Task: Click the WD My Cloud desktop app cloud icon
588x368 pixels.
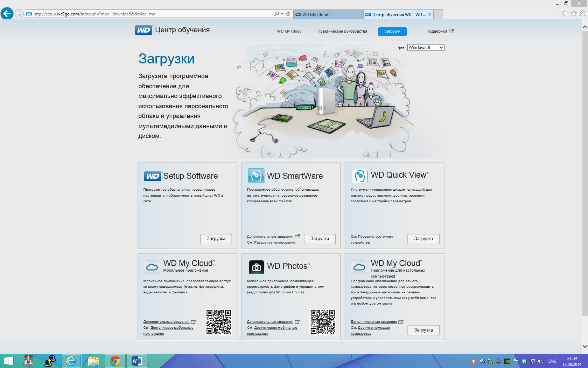Action: click(359, 267)
